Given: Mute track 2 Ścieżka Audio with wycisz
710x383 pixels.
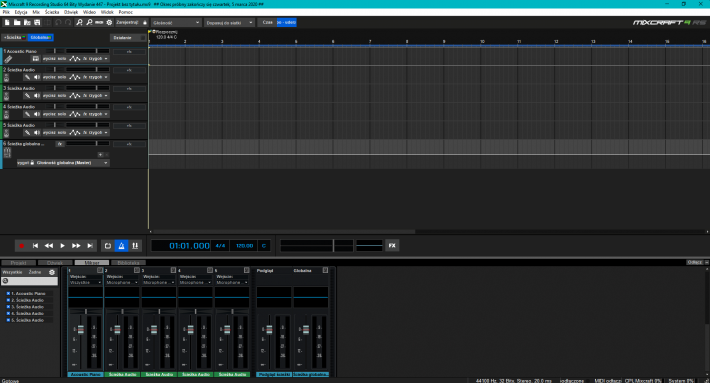Looking at the screenshot, I should click(49, 77).
